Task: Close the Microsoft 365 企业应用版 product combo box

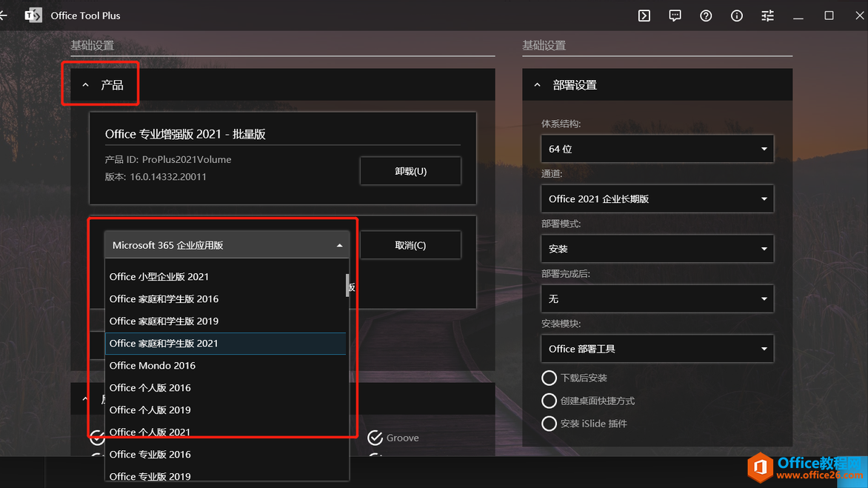Action: [x=227, y=245]
